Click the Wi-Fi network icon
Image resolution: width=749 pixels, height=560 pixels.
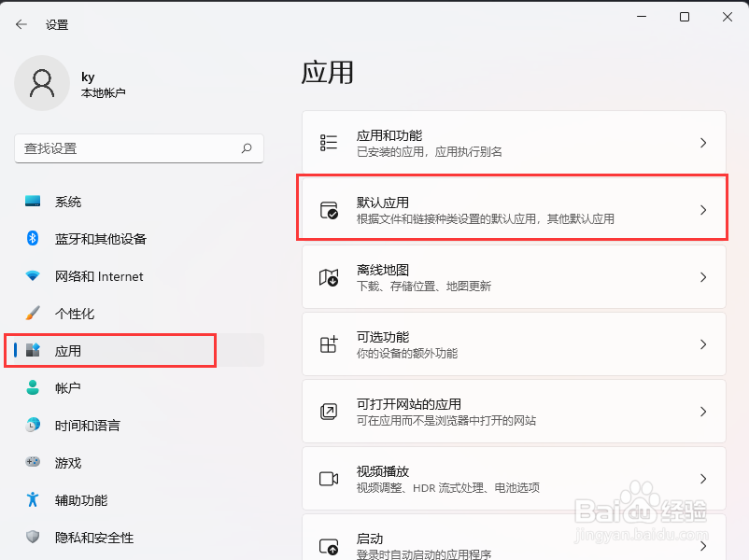click(x=33, y=275)
